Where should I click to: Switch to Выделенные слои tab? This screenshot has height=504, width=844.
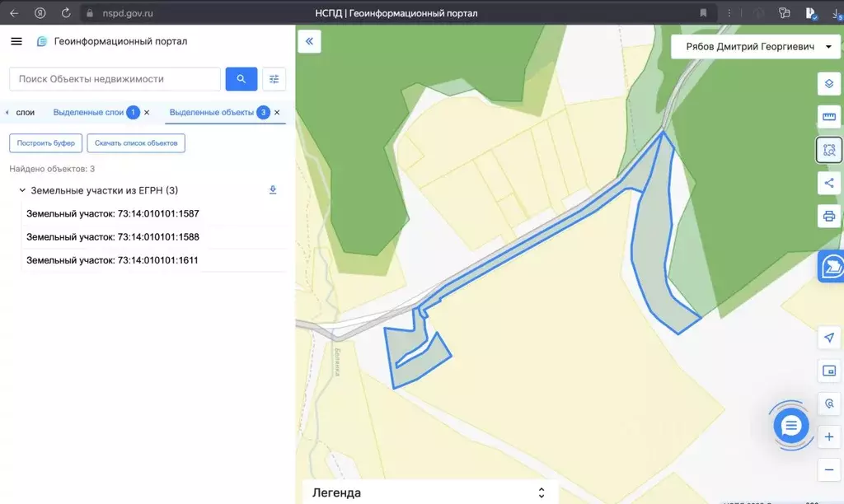click(88, 112)
